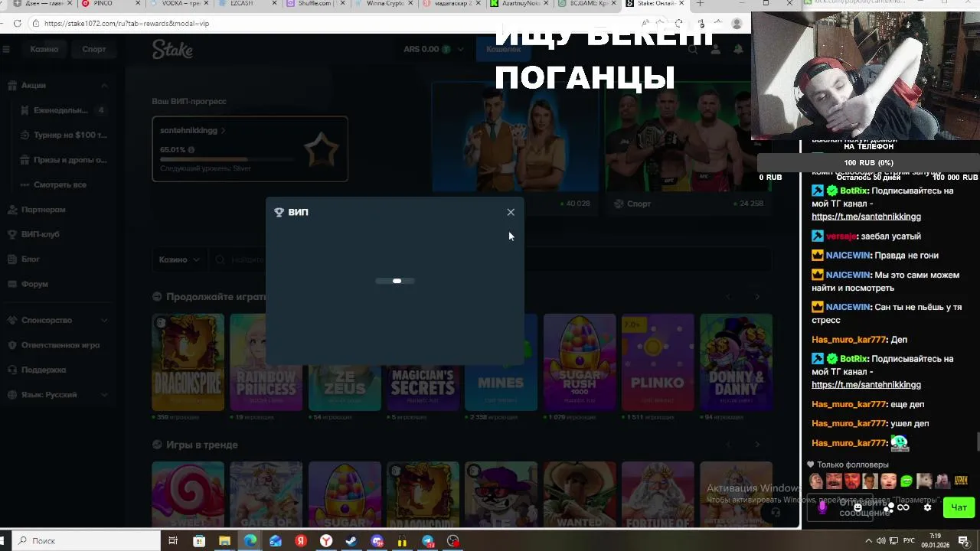Image resolution: width=980 pixels, height=551 pixels.
Task: Open Еженедельные promotions item
Action: pos(63,110)
